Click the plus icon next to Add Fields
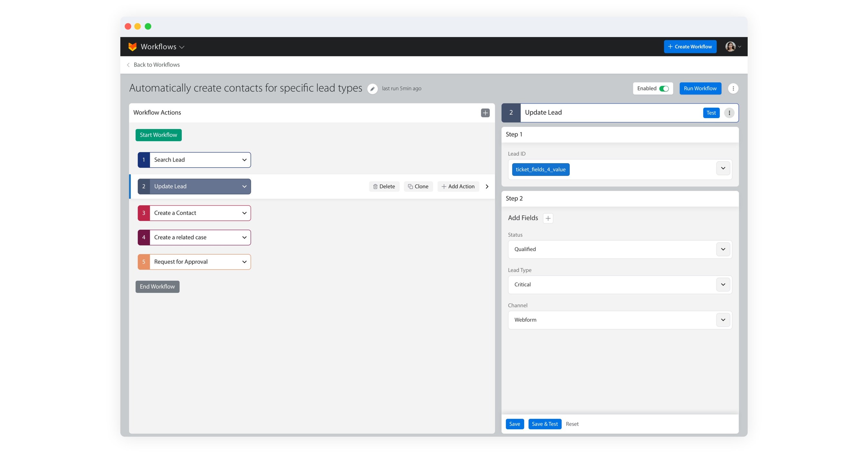The image size is (868, 455). pos(548,218)
